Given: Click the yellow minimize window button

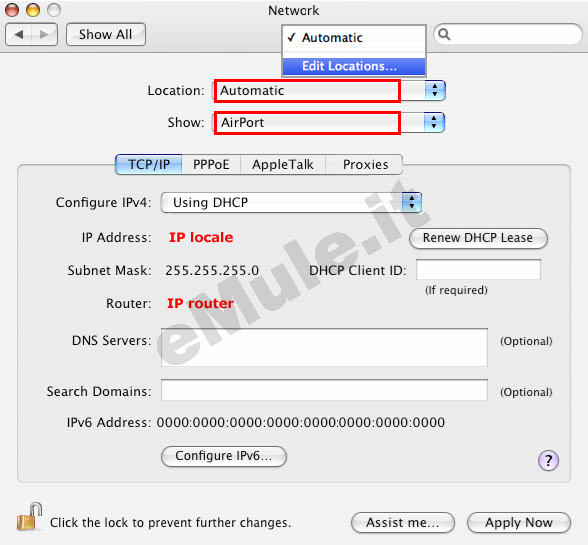Looking at the screenshot, I should point(33,10).
